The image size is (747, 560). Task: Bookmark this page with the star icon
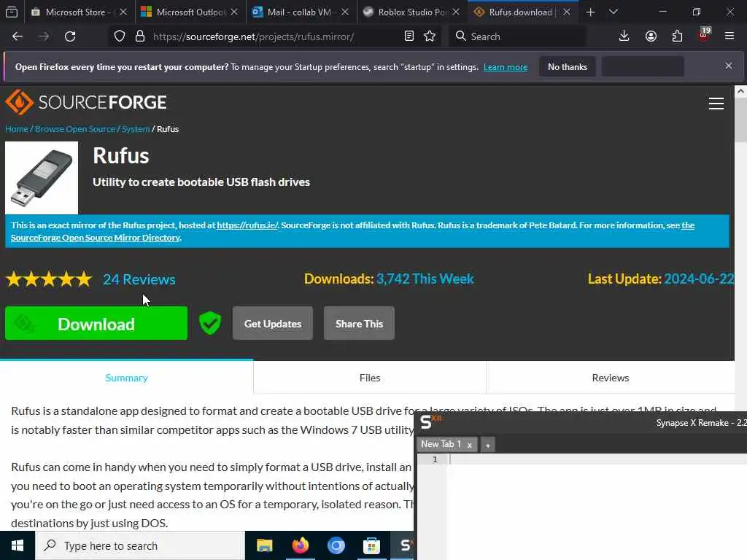[x=430, y=36]
